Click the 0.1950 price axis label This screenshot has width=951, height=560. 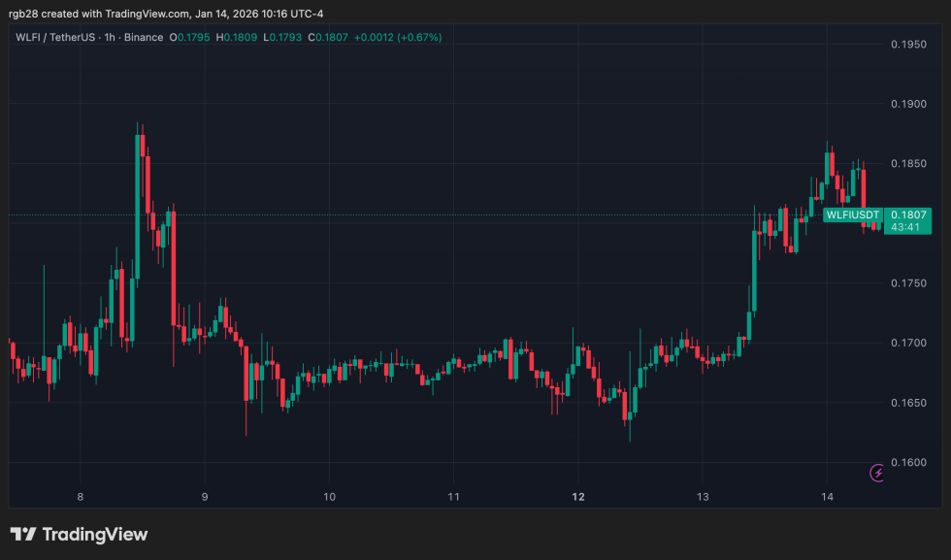[909, 44]
